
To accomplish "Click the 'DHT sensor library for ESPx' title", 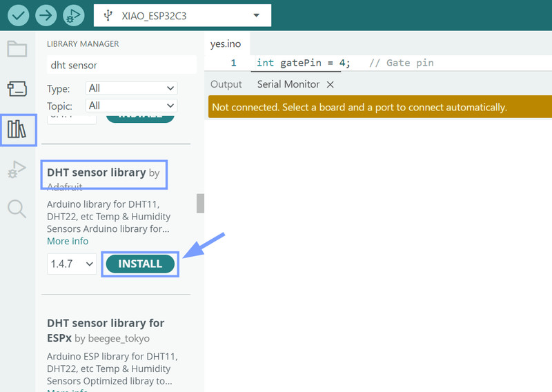I will 106,331.
